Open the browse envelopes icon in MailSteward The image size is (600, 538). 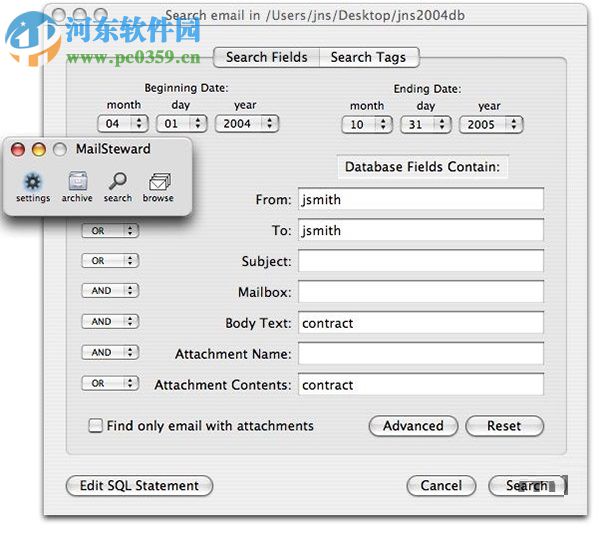[x=159, y=181]
